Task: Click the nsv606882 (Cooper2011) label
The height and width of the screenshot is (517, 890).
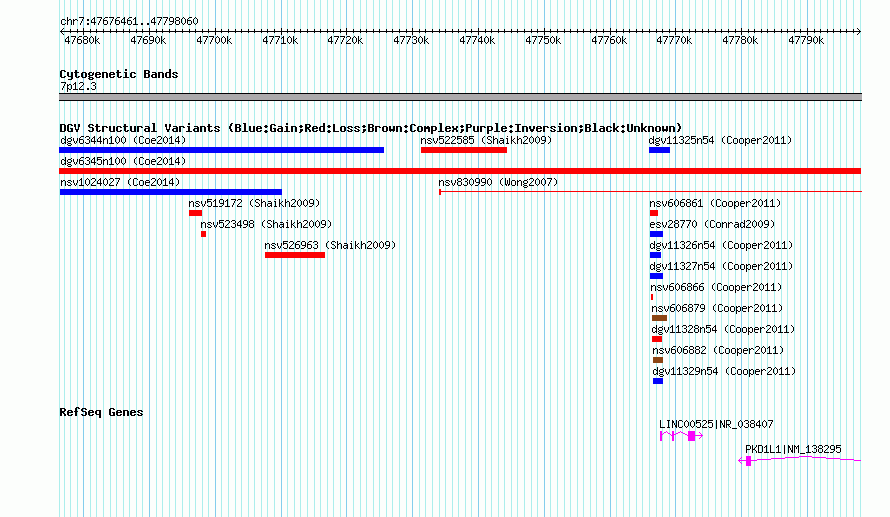Action: click(719, 350)
